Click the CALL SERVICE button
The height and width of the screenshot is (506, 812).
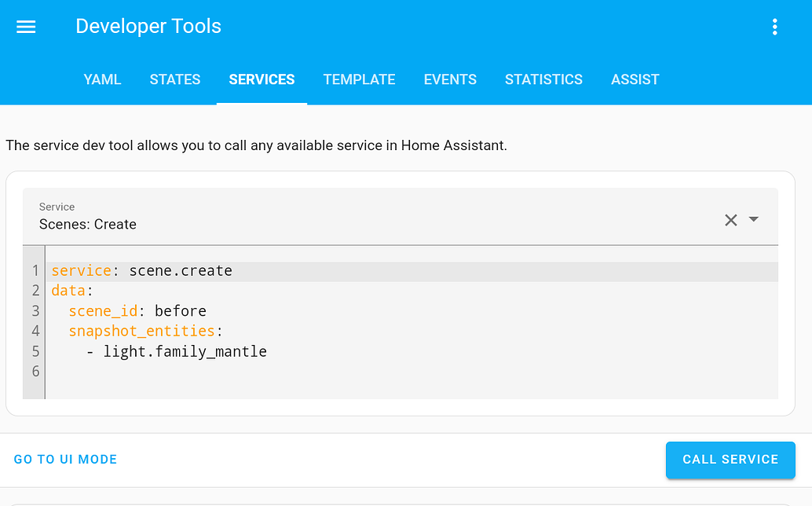[730, 460]
